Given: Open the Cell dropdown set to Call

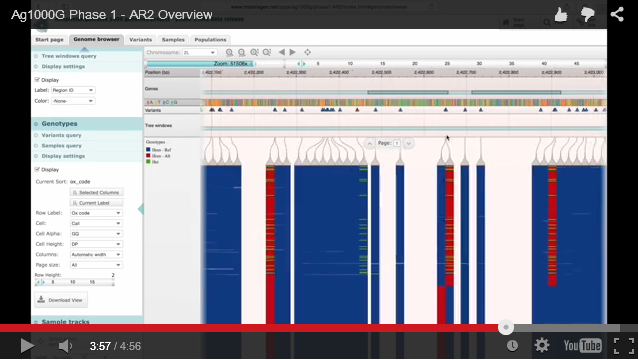Looking at the screenshot, I should (x=96, y=223).
